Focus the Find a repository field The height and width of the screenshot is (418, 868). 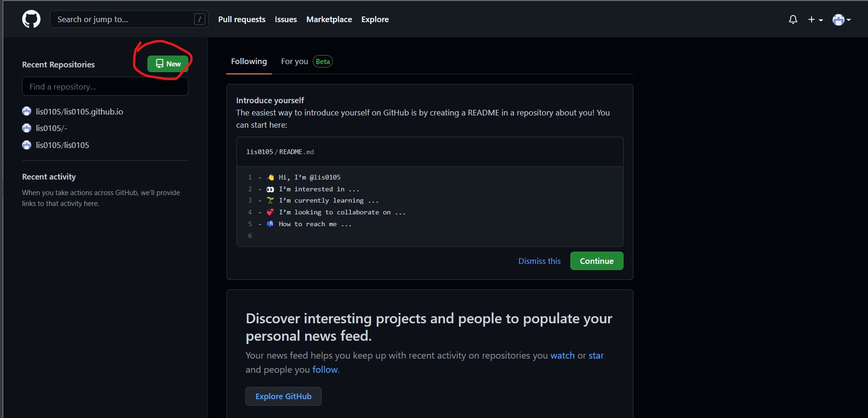tap(105, 87)
